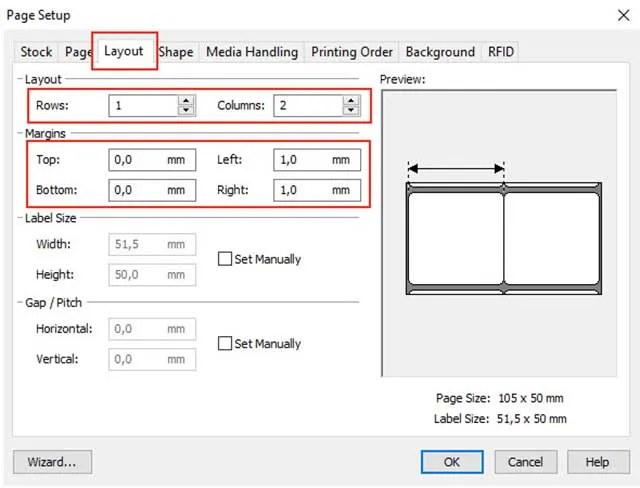Go to the Printing Order tab
640x488 pixels.
[x=352, y=52]
